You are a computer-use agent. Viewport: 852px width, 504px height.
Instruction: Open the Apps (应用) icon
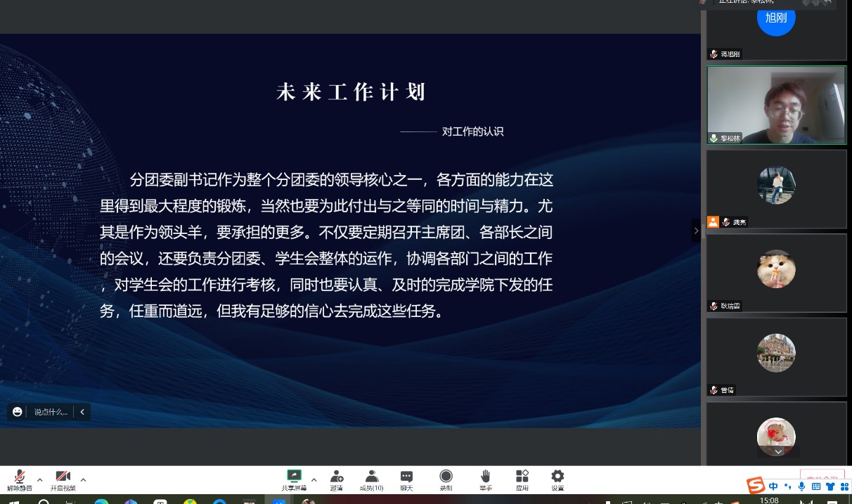point(522,477)
